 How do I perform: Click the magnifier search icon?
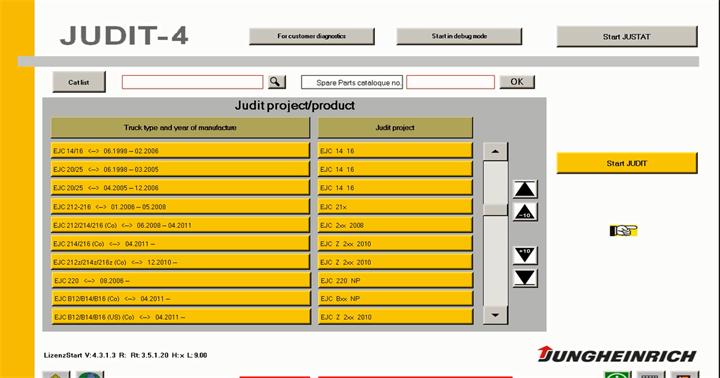tap(277, 82)
